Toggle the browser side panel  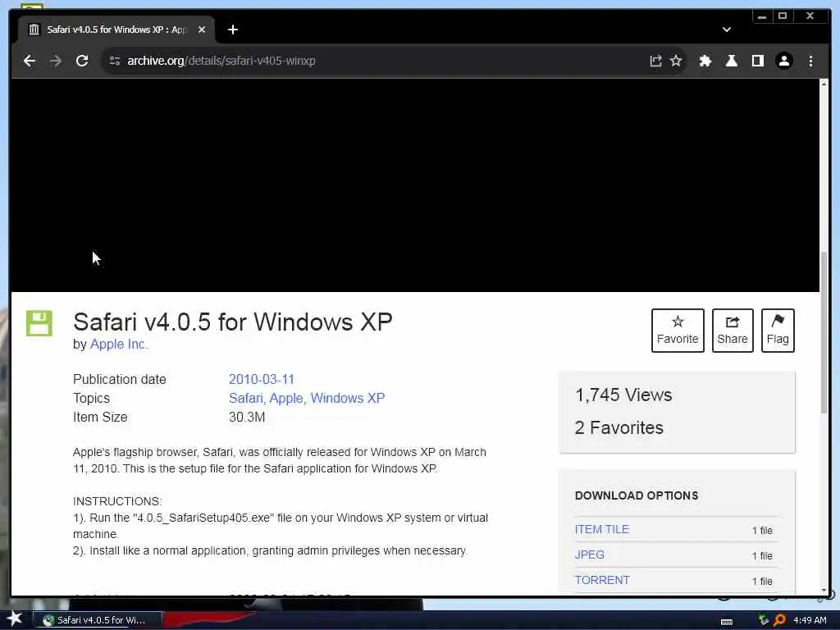[x=757, y=61]
